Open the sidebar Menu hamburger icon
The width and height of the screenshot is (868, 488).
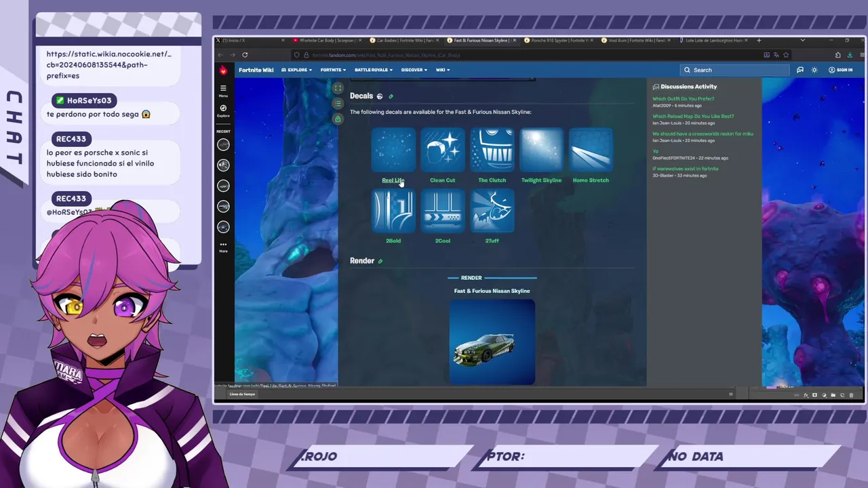pyautogui.click(x=223, y=88)
